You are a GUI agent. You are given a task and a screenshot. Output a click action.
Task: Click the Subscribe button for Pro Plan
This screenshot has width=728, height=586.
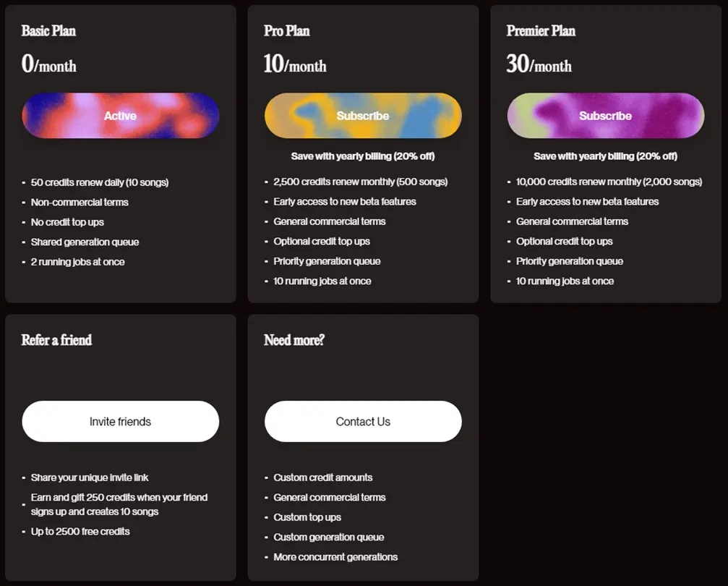click(x=362, y=115)
